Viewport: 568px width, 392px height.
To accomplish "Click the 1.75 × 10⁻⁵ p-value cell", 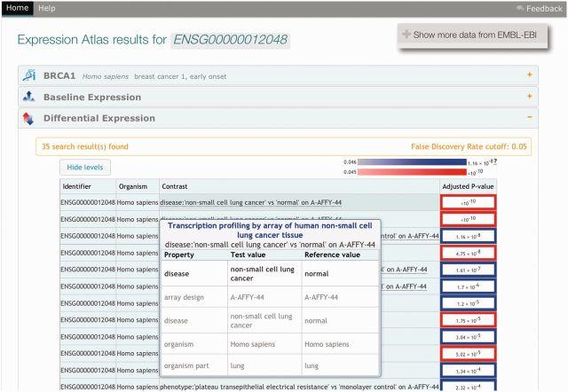I will point(469,320).
